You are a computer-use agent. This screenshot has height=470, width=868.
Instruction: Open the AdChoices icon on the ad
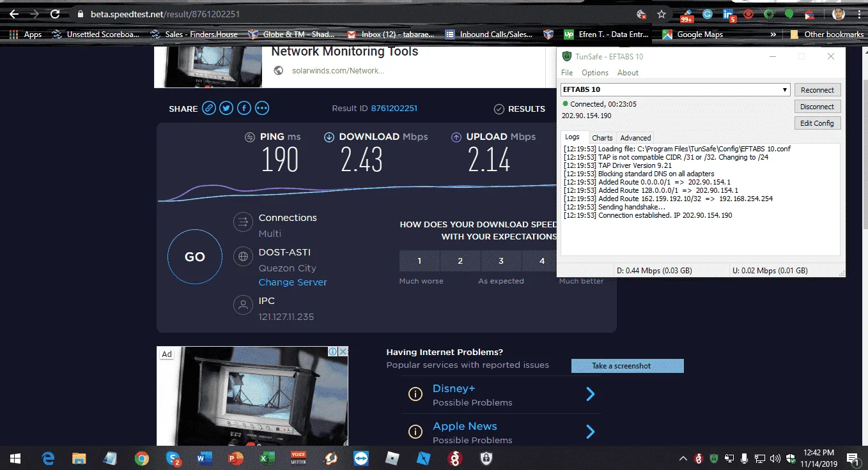(x=333, y=352)
